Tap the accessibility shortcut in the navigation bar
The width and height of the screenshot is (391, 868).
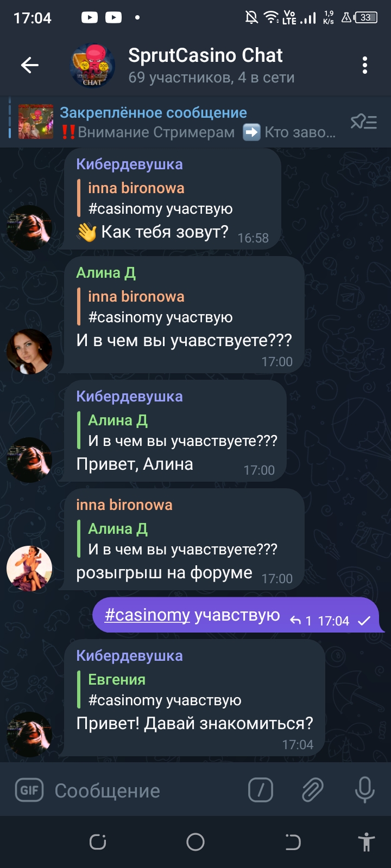[x=367, y=842]
